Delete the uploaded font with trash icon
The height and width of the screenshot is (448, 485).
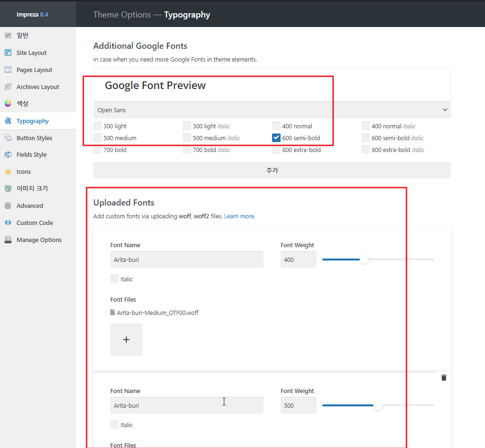(444, 377)
